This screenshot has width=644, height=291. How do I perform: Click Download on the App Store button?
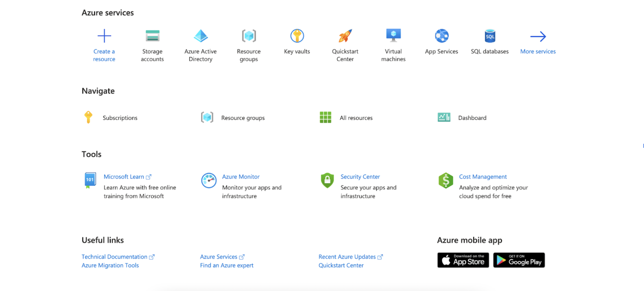(463, 260)
